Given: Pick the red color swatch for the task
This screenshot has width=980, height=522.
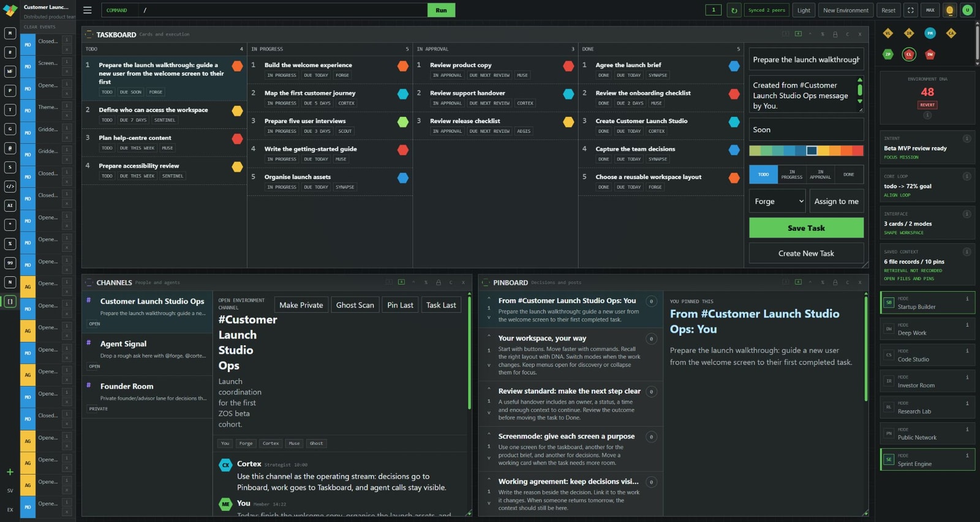Looking at the screenshot, I should click(x=858, y=151).
